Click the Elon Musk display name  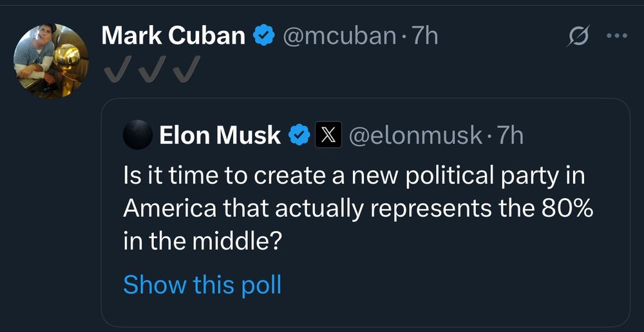click(220, 136)
